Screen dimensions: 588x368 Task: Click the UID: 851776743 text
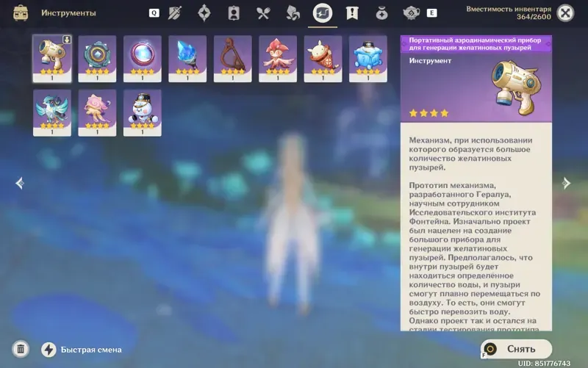[544, 363]
